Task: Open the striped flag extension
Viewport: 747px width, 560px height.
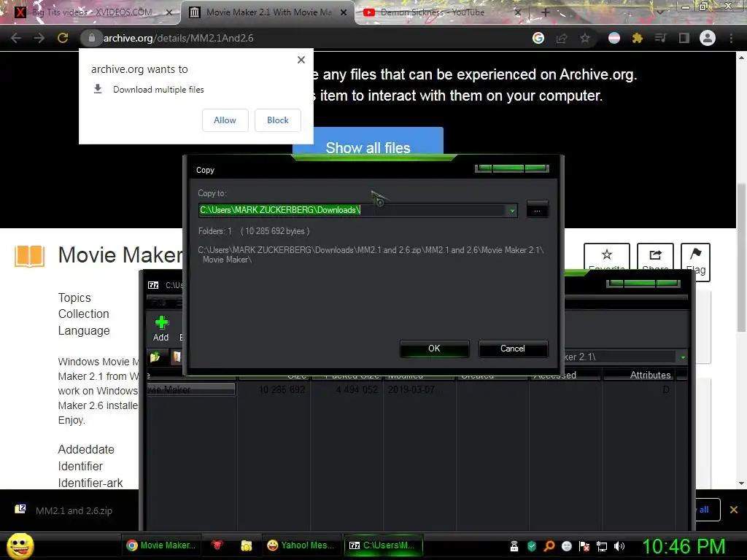Action: tap(614, 38)
